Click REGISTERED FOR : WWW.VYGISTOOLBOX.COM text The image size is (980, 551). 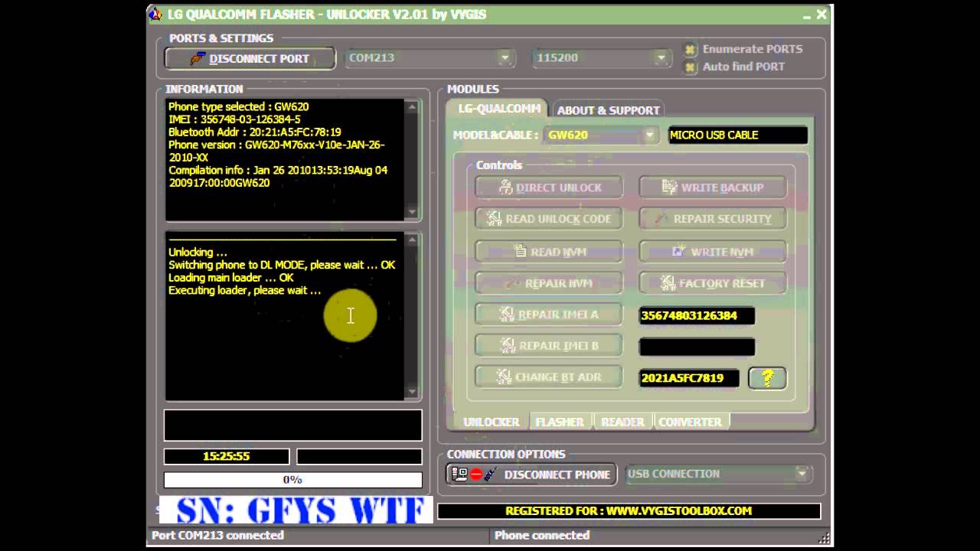(629, 510)
